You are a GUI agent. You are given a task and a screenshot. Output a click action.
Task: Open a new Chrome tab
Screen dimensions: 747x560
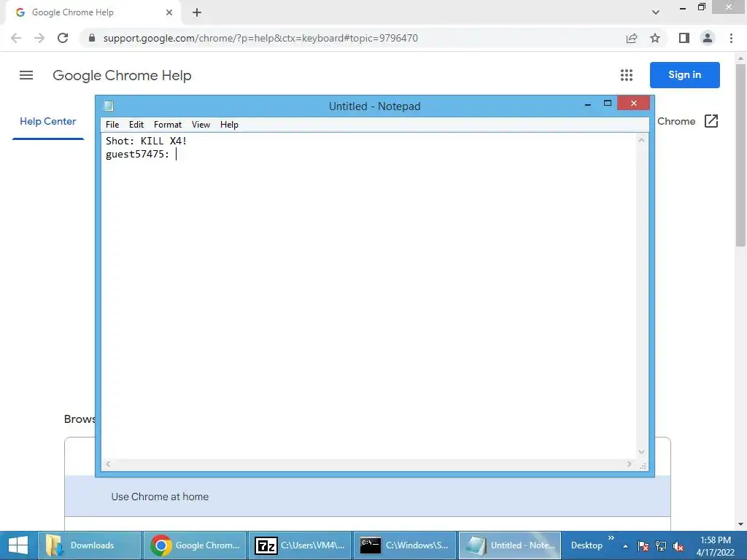(x=197, y=12)
